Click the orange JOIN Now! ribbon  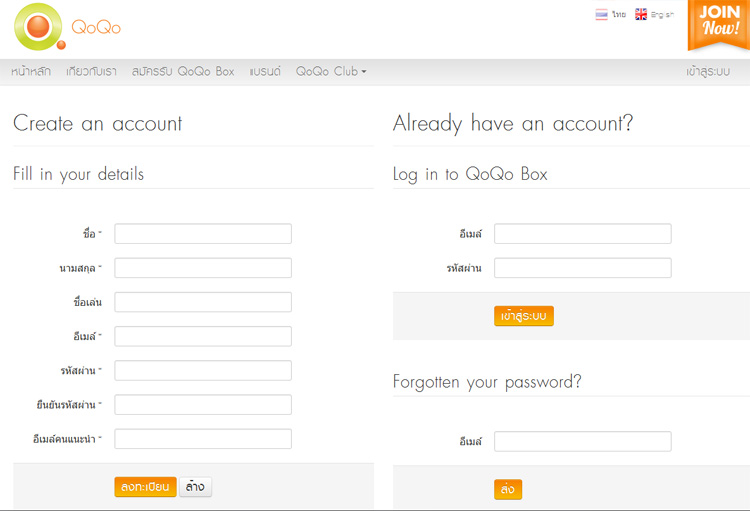click(718, 24)
